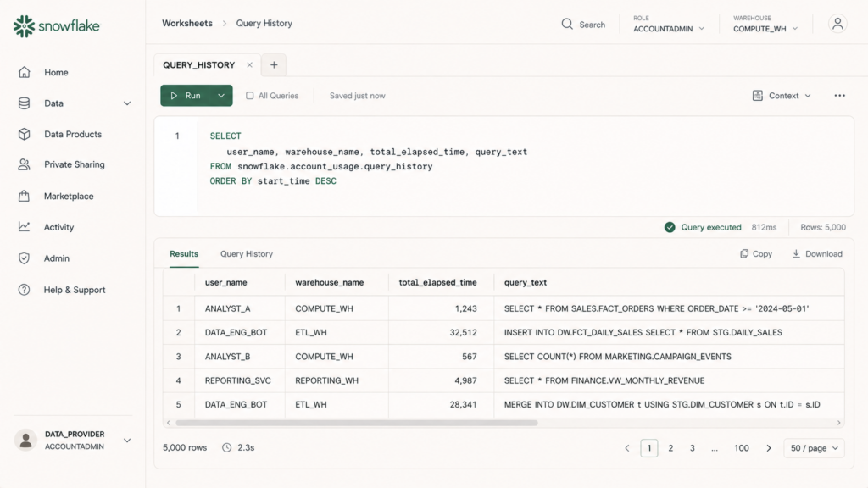Enable the All Queries checkbox
The width and height of the screenshot is (868, 488).
[250, 96]
